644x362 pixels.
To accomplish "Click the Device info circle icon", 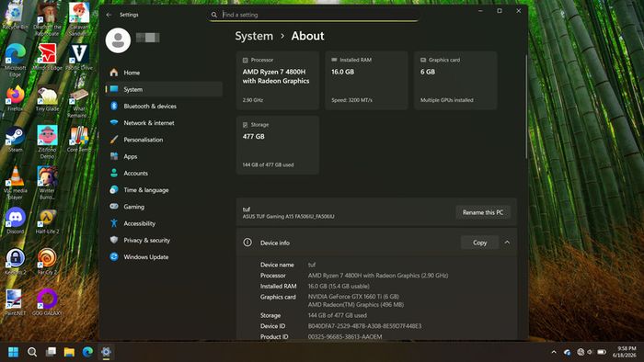I will (x=247, y=243).
